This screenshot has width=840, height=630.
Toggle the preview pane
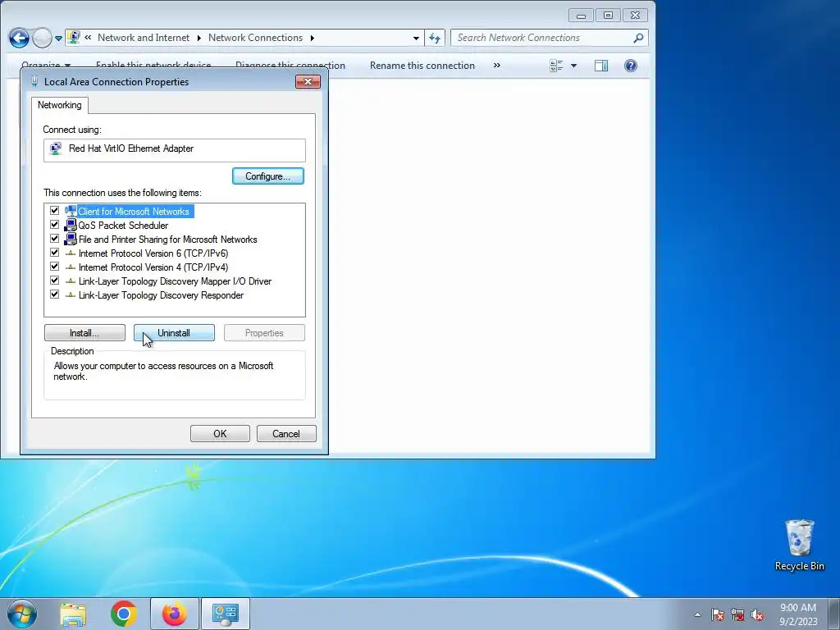pyautogui.click(x=601, y=66)
